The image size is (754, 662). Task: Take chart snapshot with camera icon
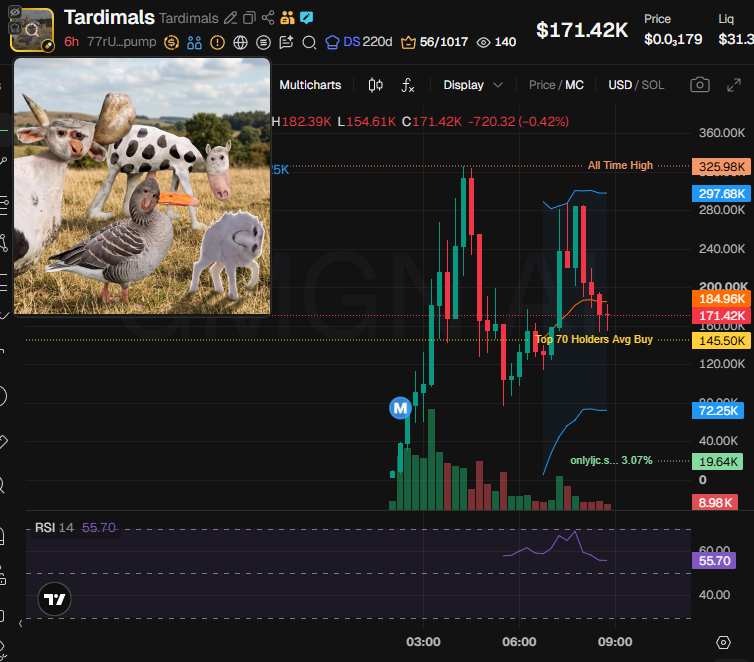coord(700,85)
